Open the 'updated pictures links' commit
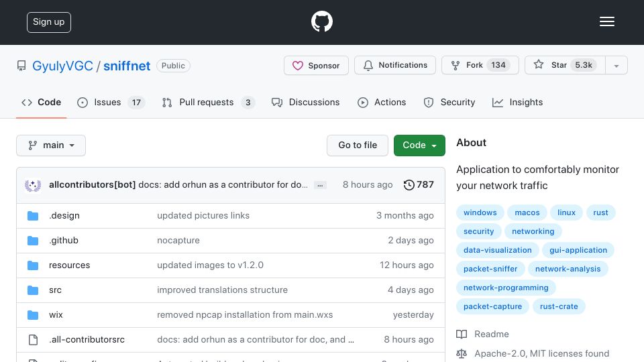Image resolution: width=644 pixels, height=362 pixels. (203, 215)
